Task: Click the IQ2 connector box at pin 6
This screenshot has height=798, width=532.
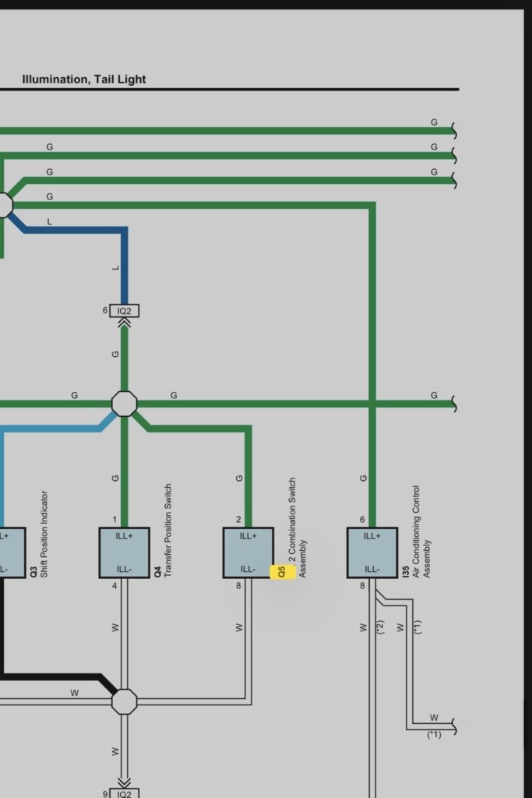Action: (124, 310)
